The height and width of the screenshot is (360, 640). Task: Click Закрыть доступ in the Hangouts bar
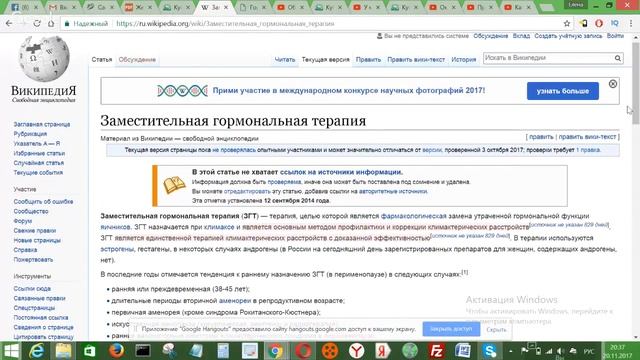tap(451, 329)
